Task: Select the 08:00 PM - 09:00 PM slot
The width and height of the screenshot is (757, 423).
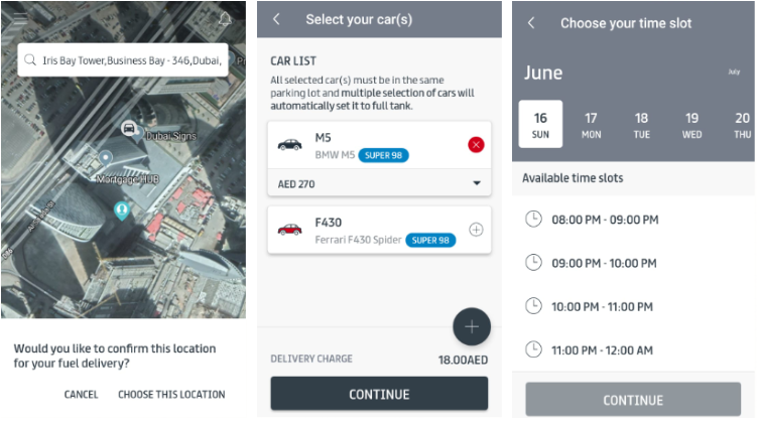Action: click(633, 220)
